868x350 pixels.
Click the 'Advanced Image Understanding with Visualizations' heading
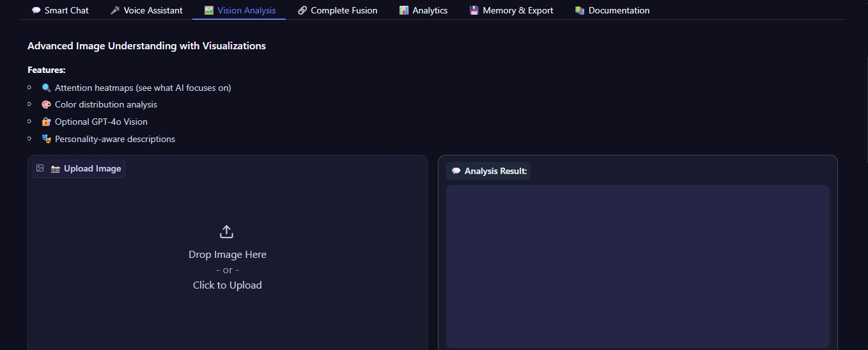click(x=146, y=46)
